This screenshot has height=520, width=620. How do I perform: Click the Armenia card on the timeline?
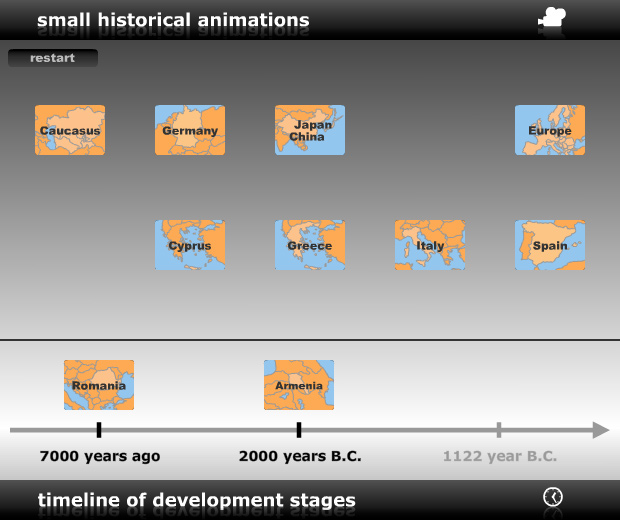tap(299, 385)
